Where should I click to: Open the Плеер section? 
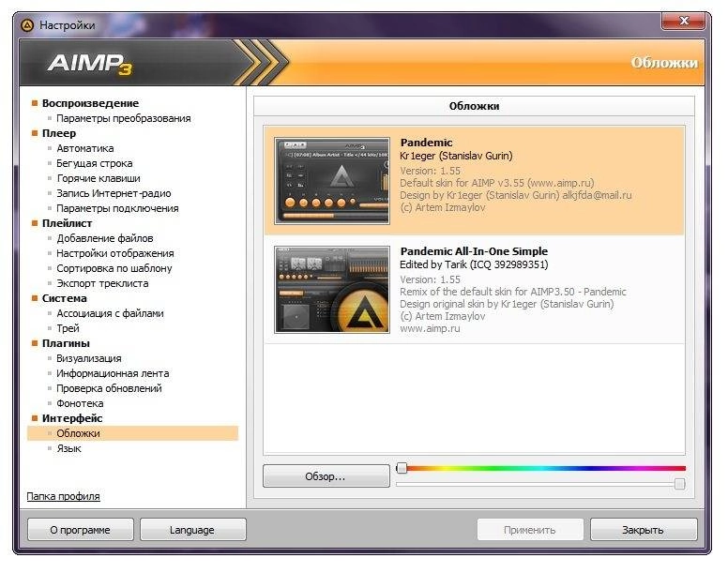pos(59,133)
